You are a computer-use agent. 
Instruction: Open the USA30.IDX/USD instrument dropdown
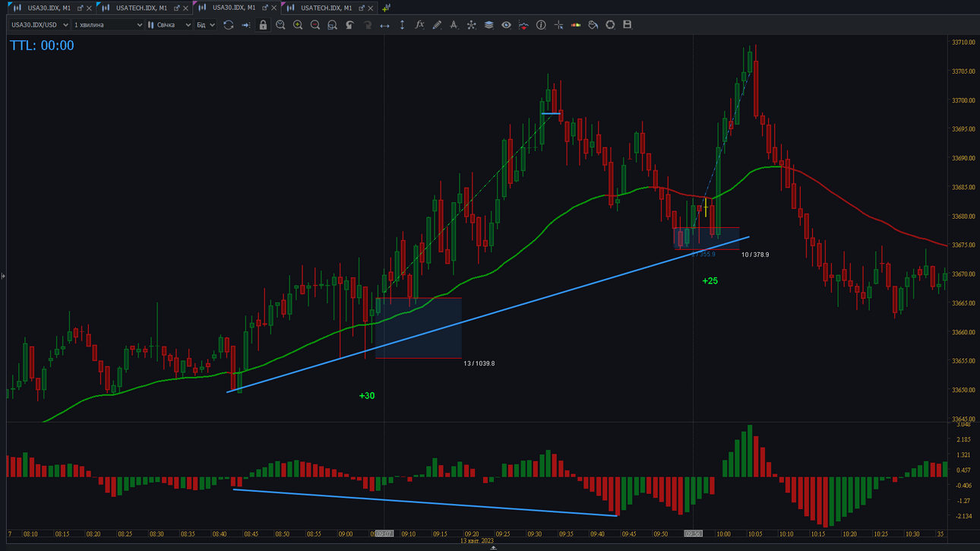pos(40,25)
